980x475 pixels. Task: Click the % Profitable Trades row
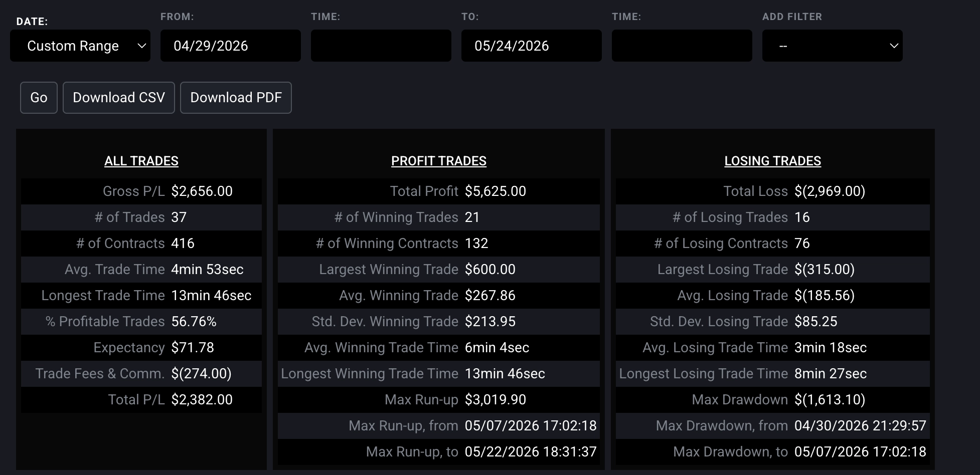141,322
